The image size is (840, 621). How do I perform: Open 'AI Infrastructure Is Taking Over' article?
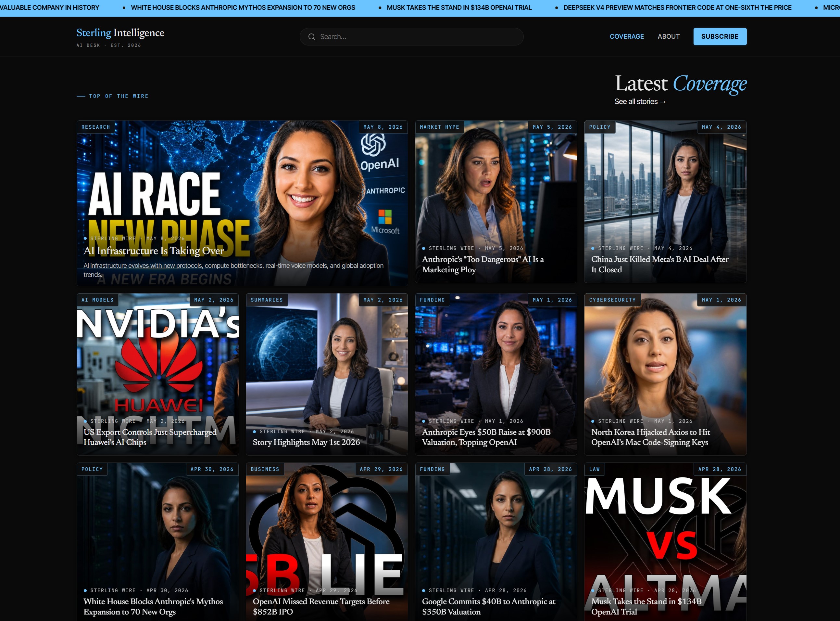pyautogui.click(x=154, y=251)
